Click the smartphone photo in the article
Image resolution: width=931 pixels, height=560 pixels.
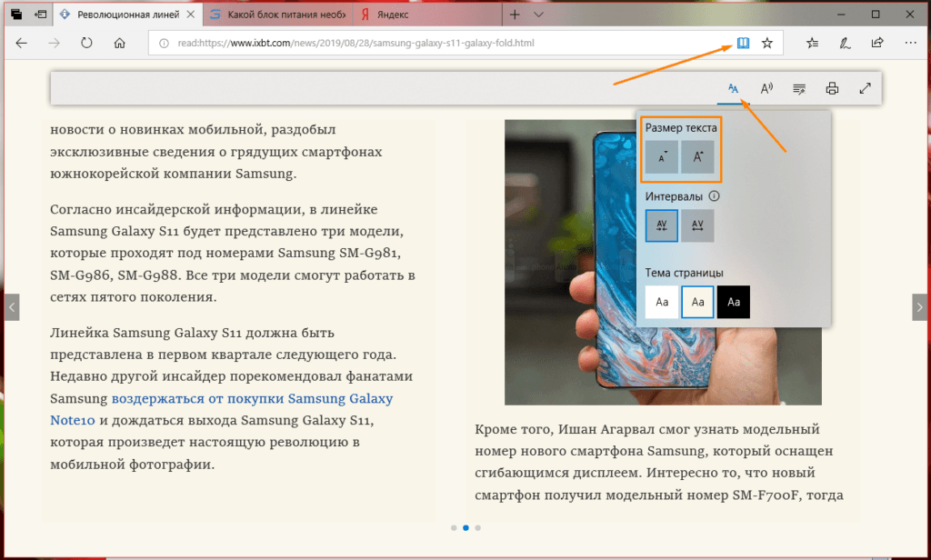click(663, 262)
